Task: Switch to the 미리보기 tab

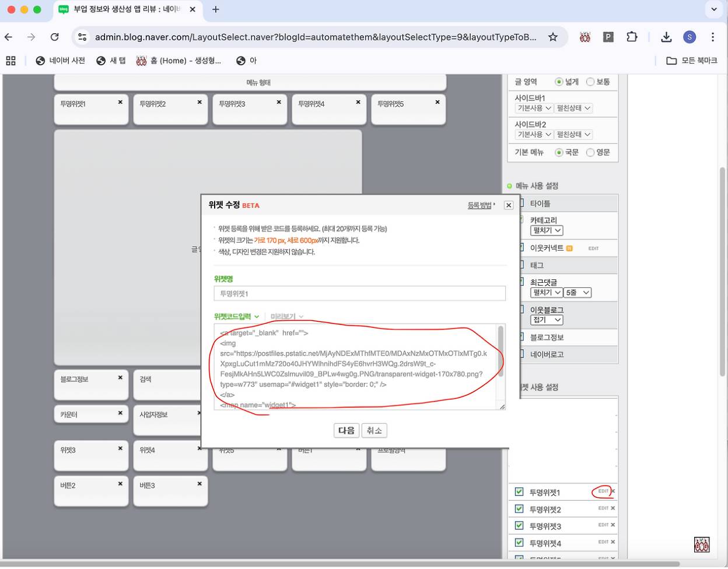Action: coord(286,317)
